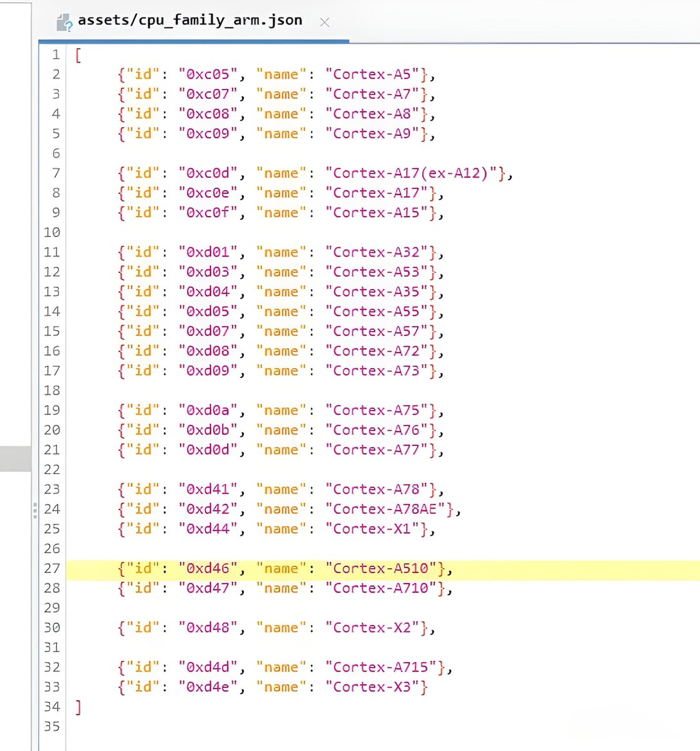Click the "Cortex-A53" name value
The height and width of the screenshot is (751, 700).
tap(377, 272)
